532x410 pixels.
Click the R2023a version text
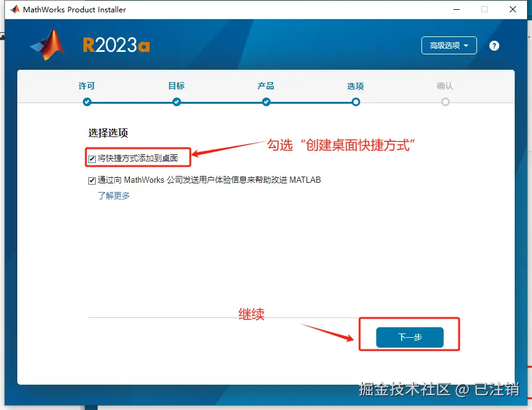[116, 45]
